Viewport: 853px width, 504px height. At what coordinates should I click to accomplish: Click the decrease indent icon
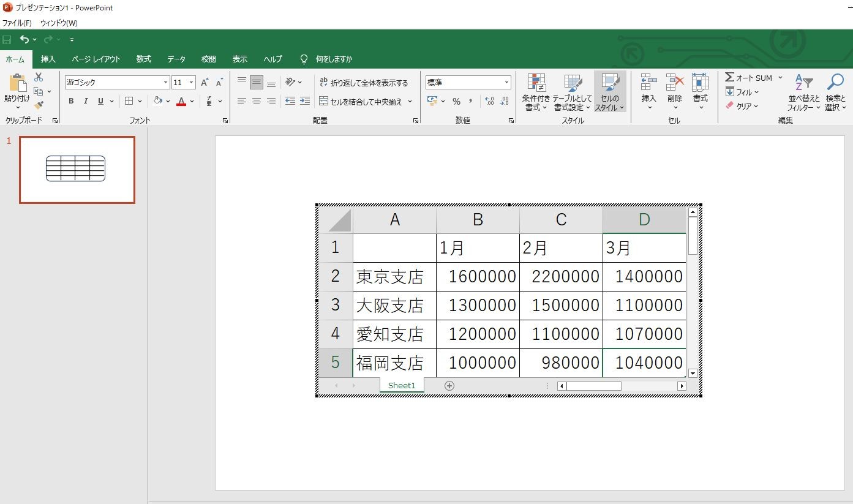(x=290, y=101)
